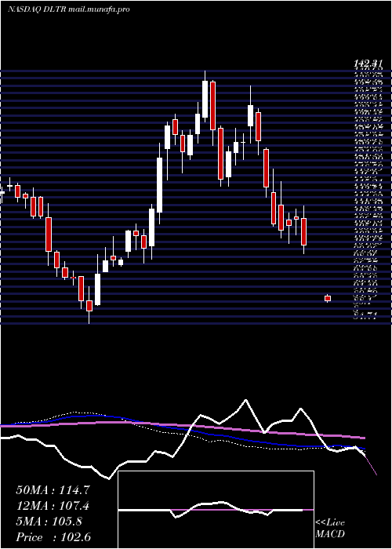
Task: Click the isolated final red candle after the gap
Action: point(328,298)
